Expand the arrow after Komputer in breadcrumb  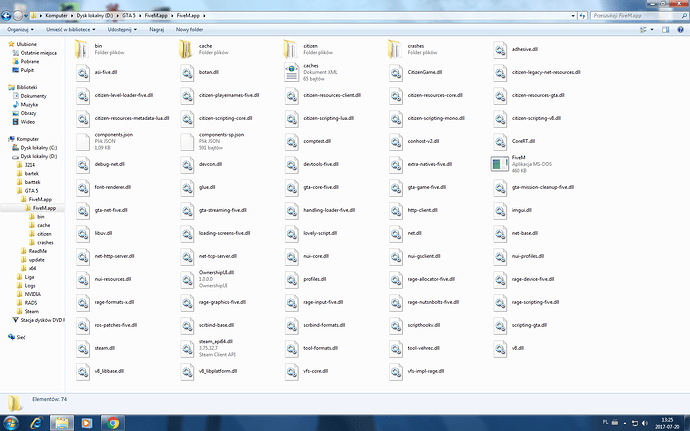[72, 16]
